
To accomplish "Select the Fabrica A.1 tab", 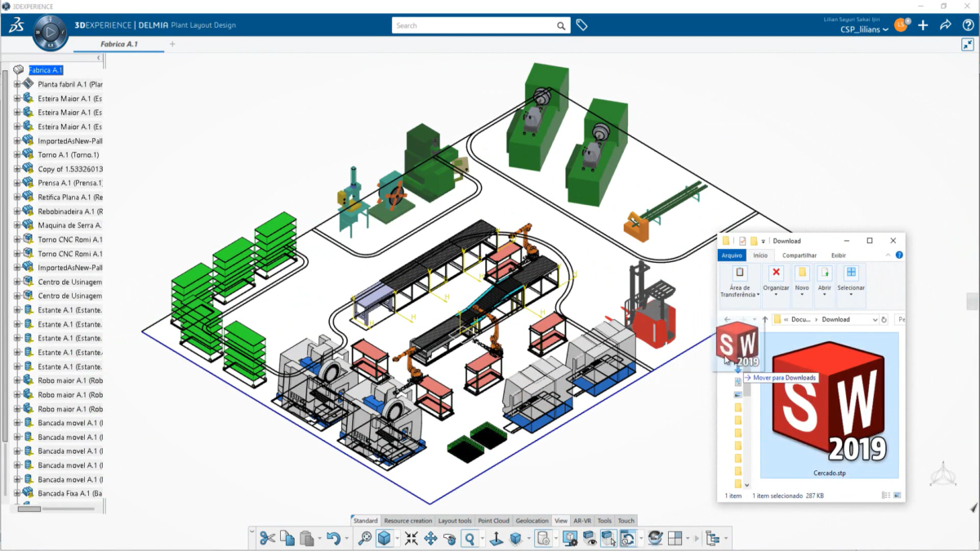I will 118,44.
